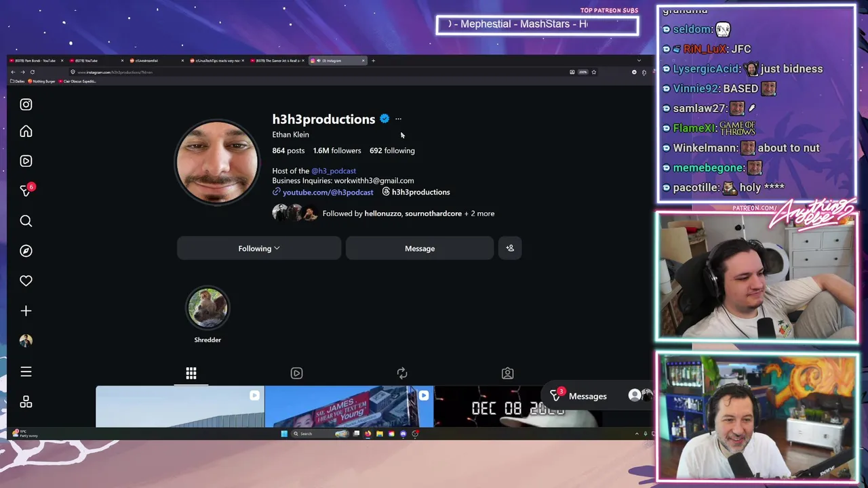The image size is (868, 488).
Task: Close the Instagram browser tab
Action: point(363,60)
